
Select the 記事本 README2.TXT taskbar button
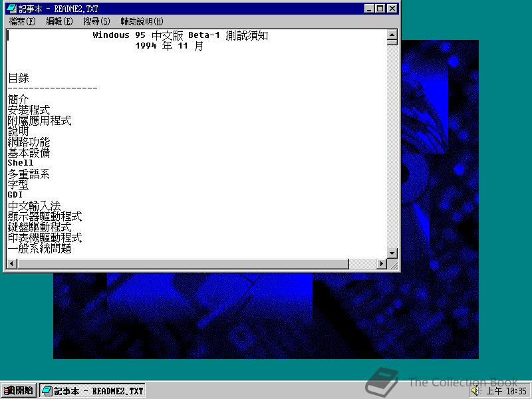[x=92, y=391]
